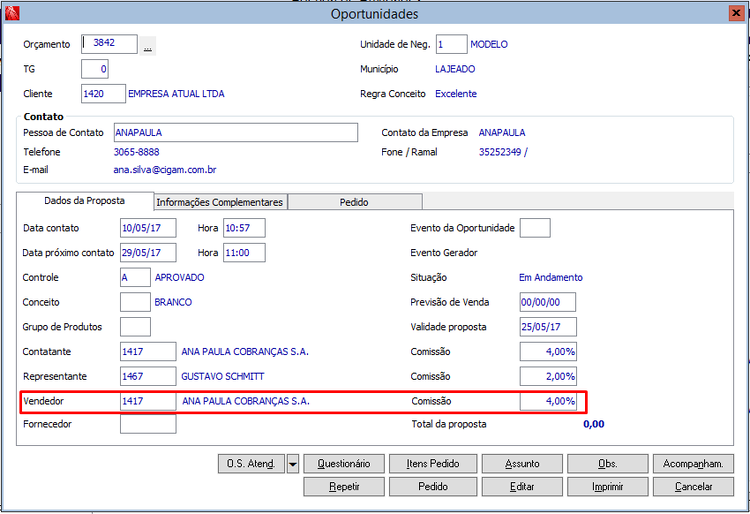The height and width of the screenshot is (514, 750).
Task: Select the Vendedor code field
Action: tap(148, 401)
